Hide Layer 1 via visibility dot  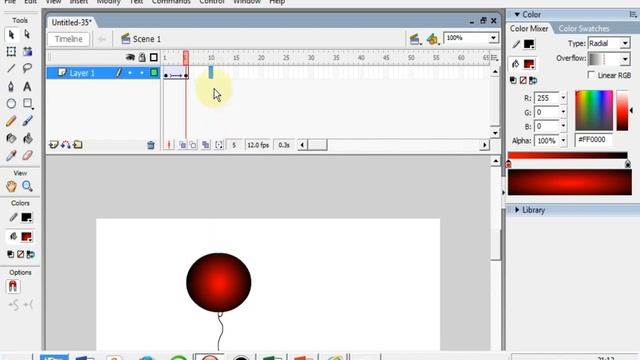coord(130,73)
